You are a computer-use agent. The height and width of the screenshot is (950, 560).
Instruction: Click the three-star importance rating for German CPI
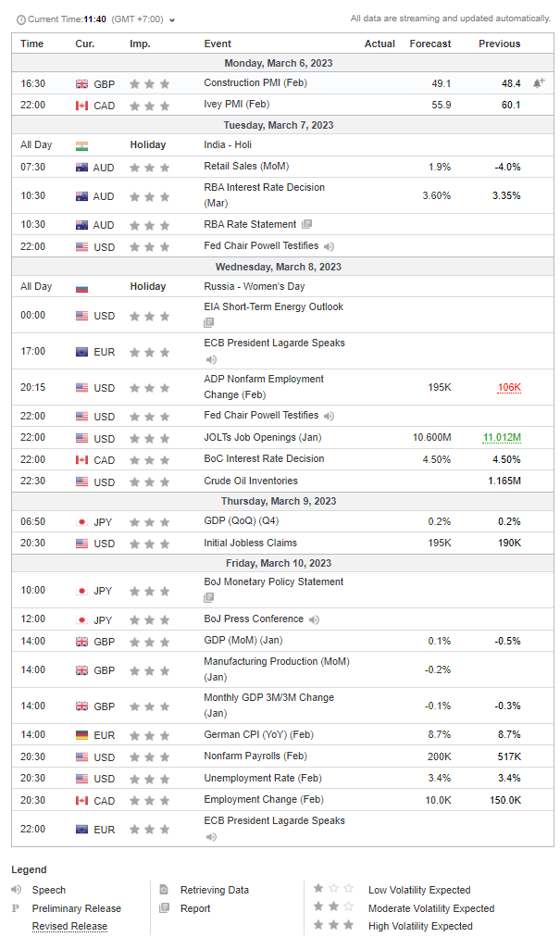tap(150, 735)
